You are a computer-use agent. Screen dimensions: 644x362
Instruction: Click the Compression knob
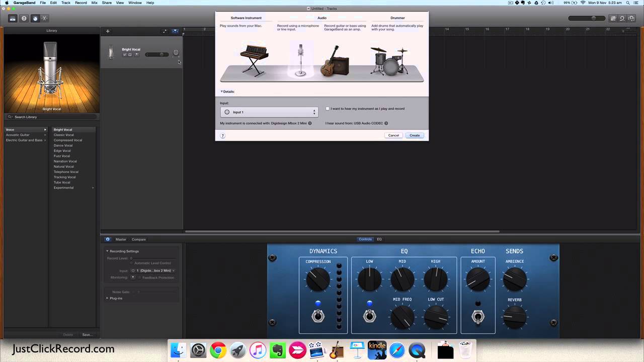(318, 280)
